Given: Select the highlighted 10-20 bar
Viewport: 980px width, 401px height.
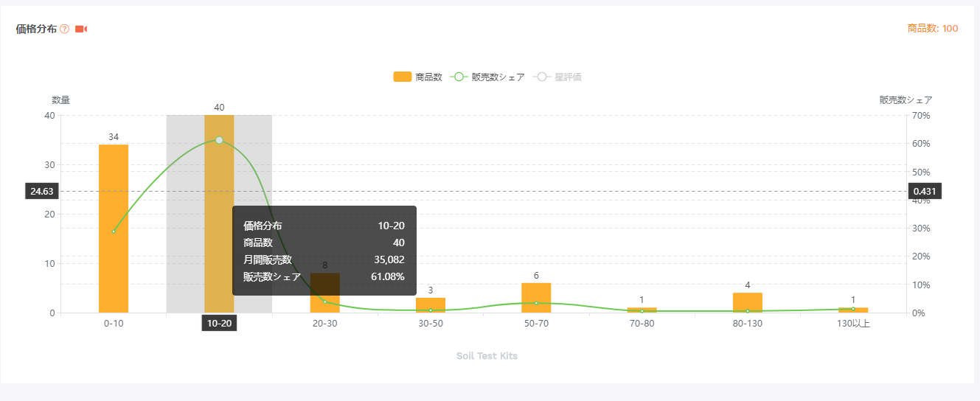Looking at the screenshot, I should tap(219, 214).
